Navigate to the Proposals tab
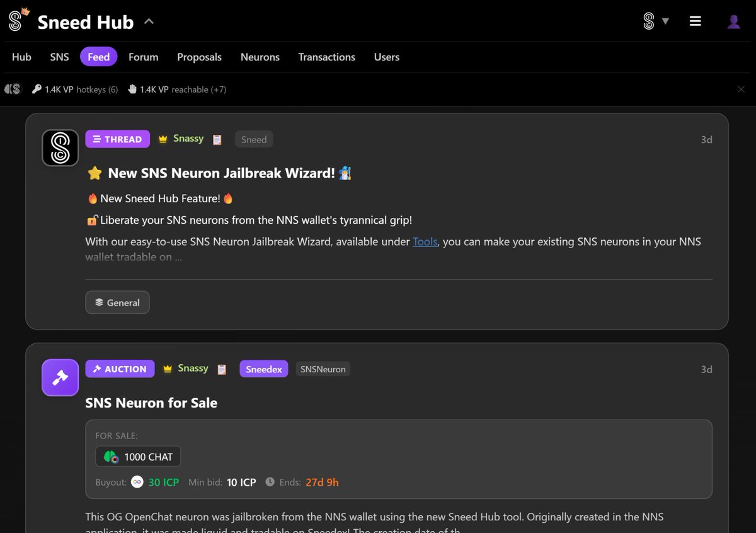 [x=199, y=57]
